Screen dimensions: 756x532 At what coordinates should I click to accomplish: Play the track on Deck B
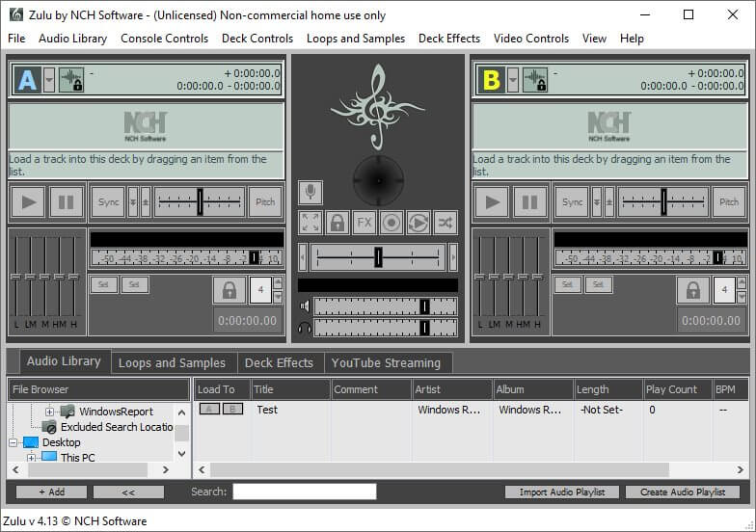492,202
